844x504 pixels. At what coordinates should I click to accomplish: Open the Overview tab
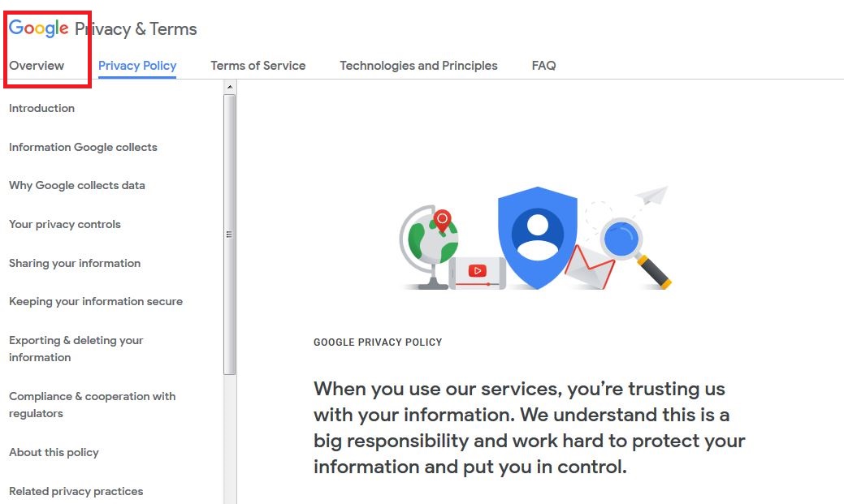click(37, 66)
